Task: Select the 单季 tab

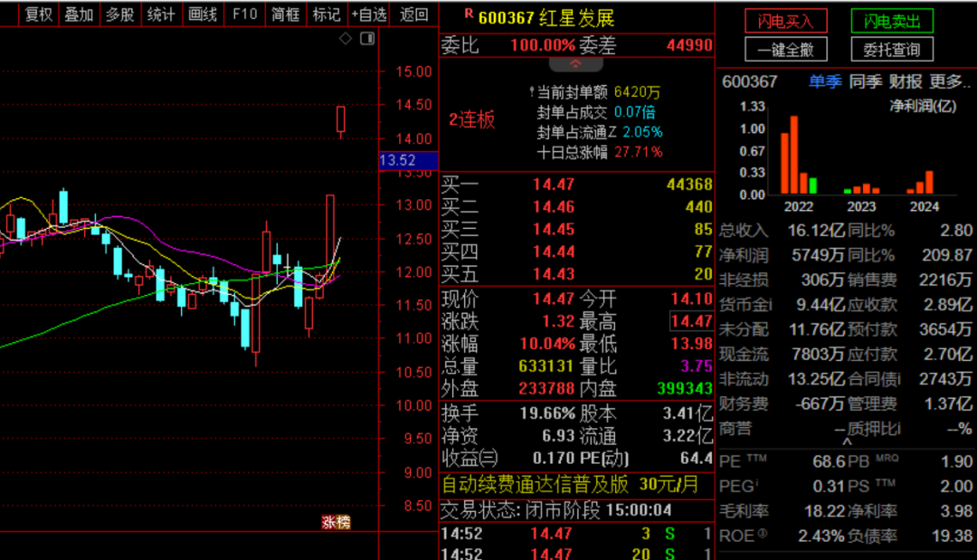Action: click(825, 81)
